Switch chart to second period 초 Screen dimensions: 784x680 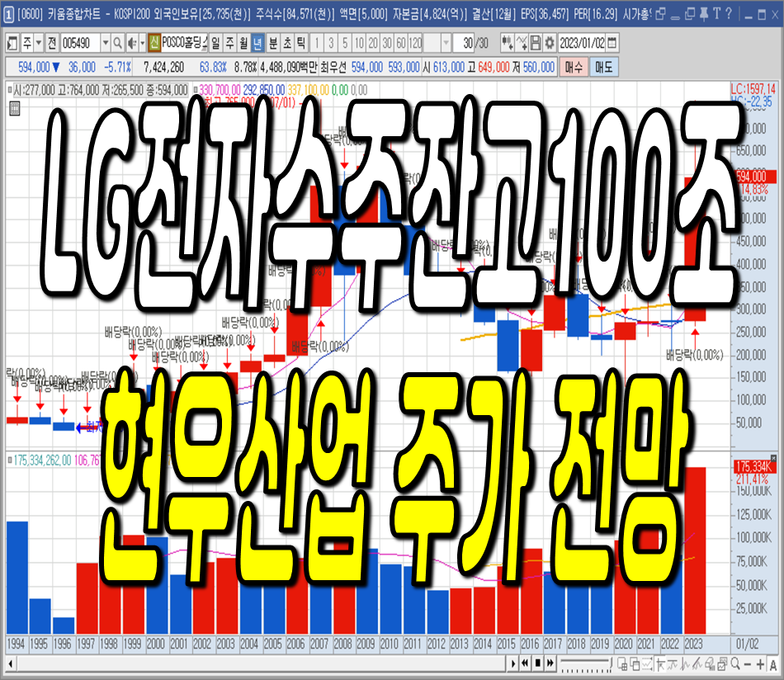tap(287, 43)
